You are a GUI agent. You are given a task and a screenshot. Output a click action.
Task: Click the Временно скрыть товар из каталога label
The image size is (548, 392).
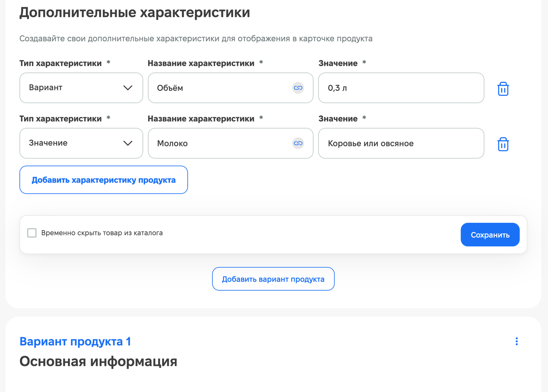point(102,233)
